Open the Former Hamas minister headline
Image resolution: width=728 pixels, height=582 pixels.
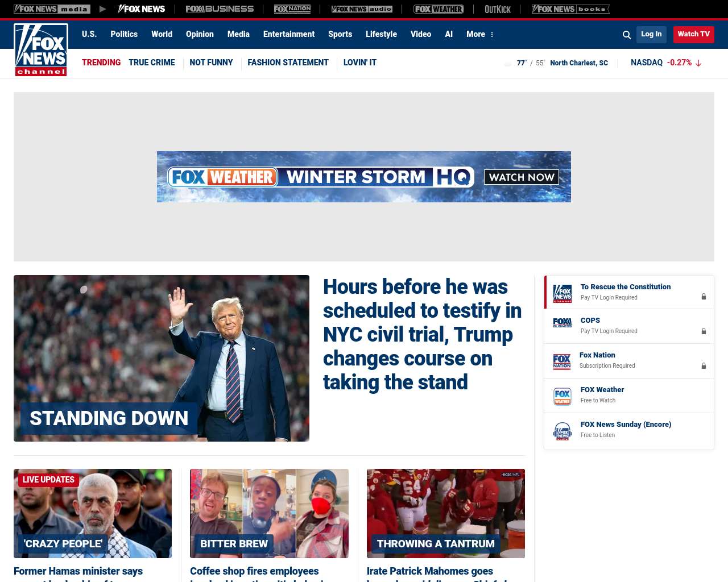(78, 573)
